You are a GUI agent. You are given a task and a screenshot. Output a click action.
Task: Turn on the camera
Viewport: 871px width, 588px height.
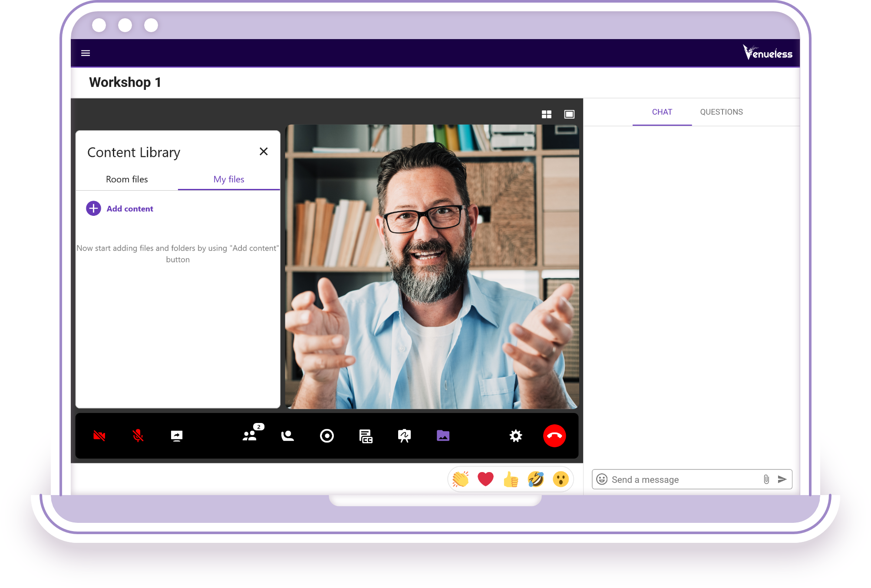coord(99,436)
